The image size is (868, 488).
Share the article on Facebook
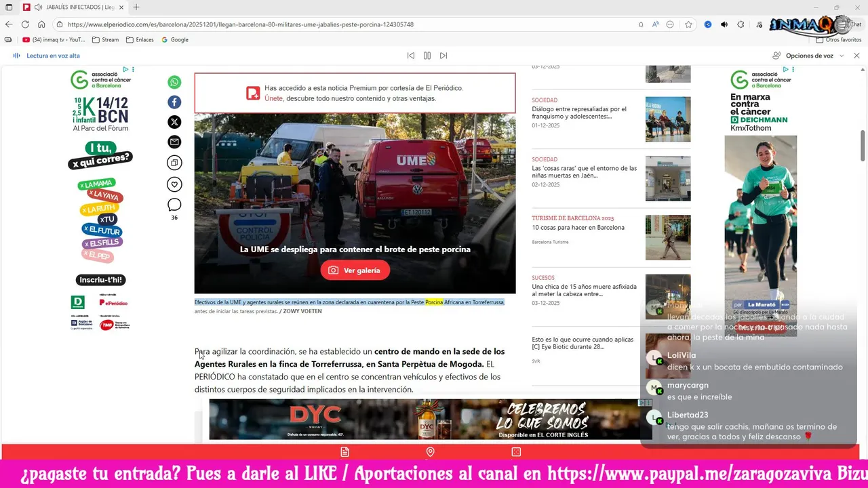coord(174,102)
